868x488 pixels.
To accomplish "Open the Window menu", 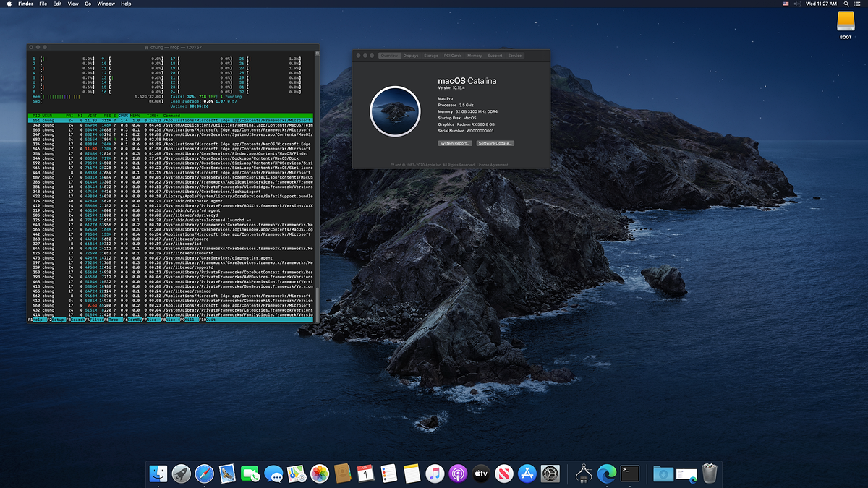I will click(106, 4).
